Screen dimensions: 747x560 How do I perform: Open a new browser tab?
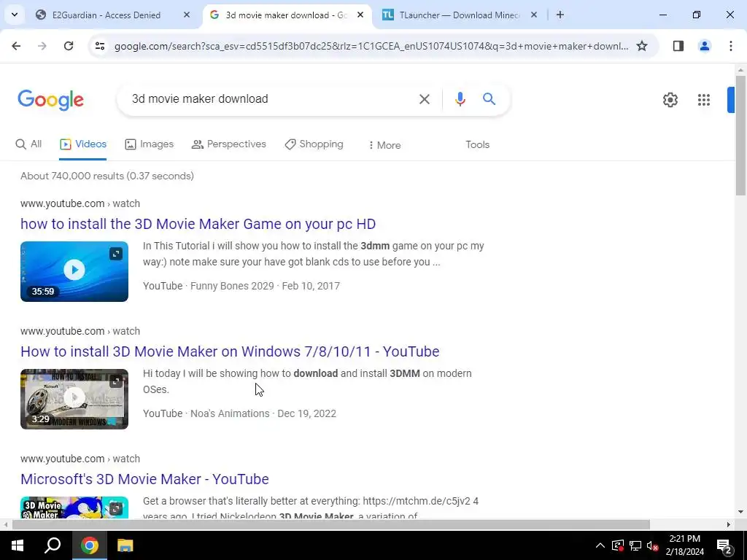[560, 15]
